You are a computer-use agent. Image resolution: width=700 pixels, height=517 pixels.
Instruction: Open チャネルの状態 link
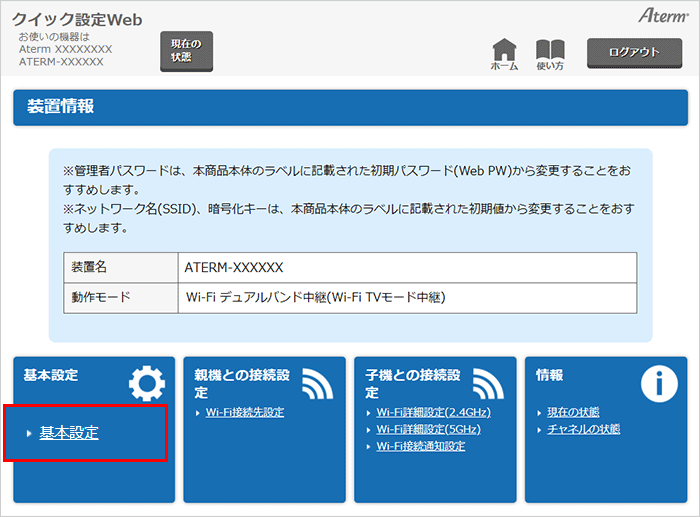[583, 429]
